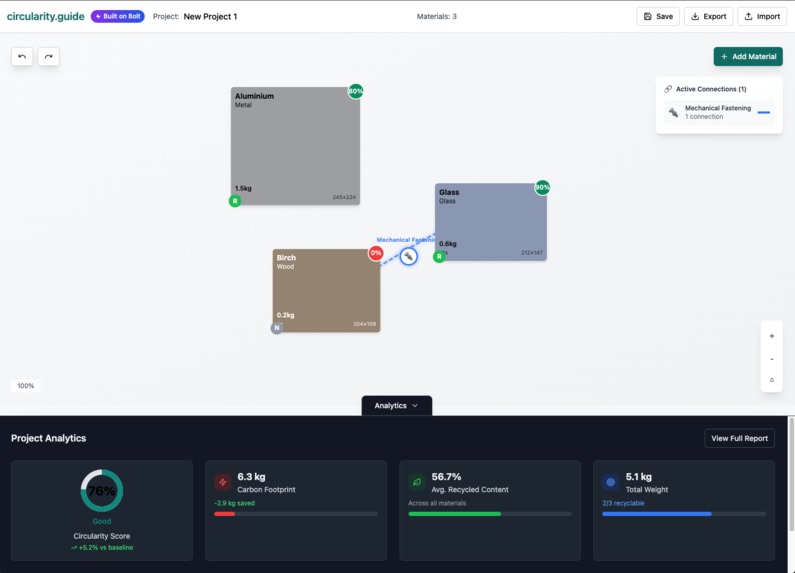Click the Mechanical Fastening connection label
This screenshot has height=573, width=795.
[x=406, y=240]
